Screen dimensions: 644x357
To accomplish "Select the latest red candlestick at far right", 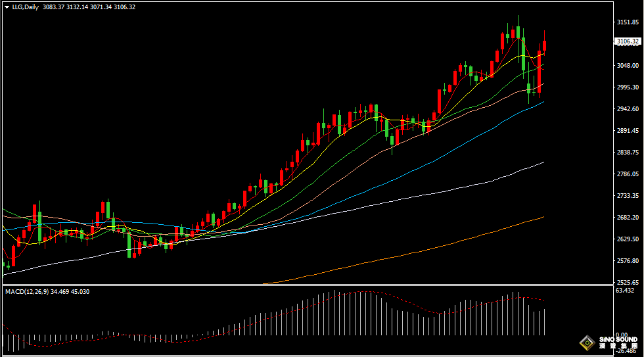I will pos(544,46).
